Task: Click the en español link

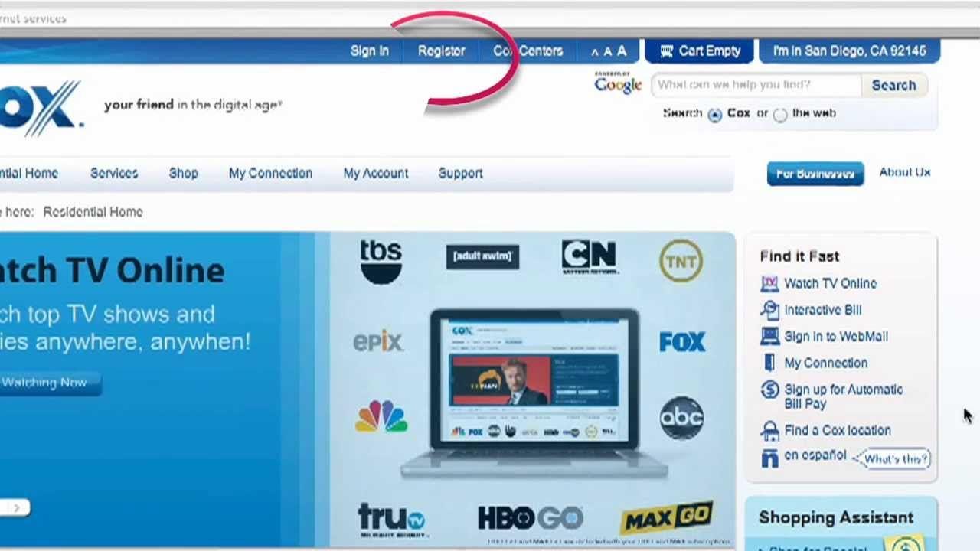Action: pos(815,455)
